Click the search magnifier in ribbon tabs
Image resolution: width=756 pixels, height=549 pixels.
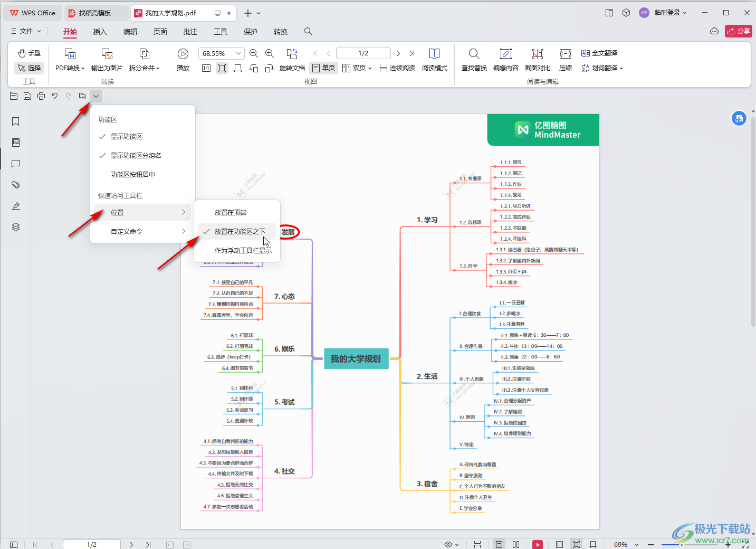[308, 32]
